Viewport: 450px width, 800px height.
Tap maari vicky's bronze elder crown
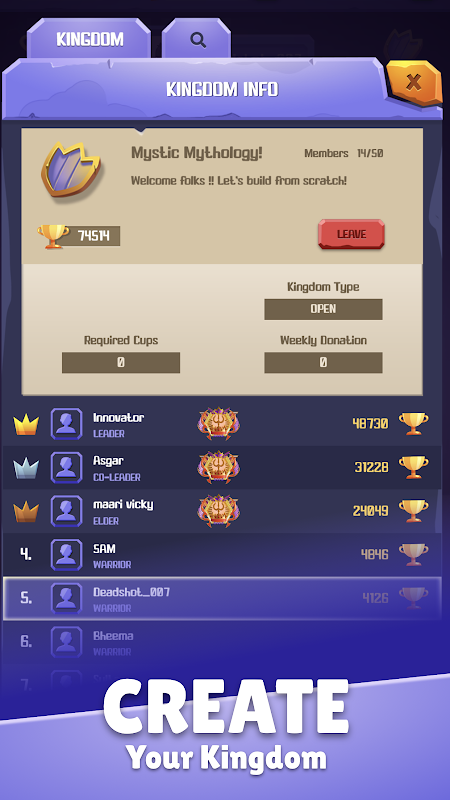(x=26, y=511)
